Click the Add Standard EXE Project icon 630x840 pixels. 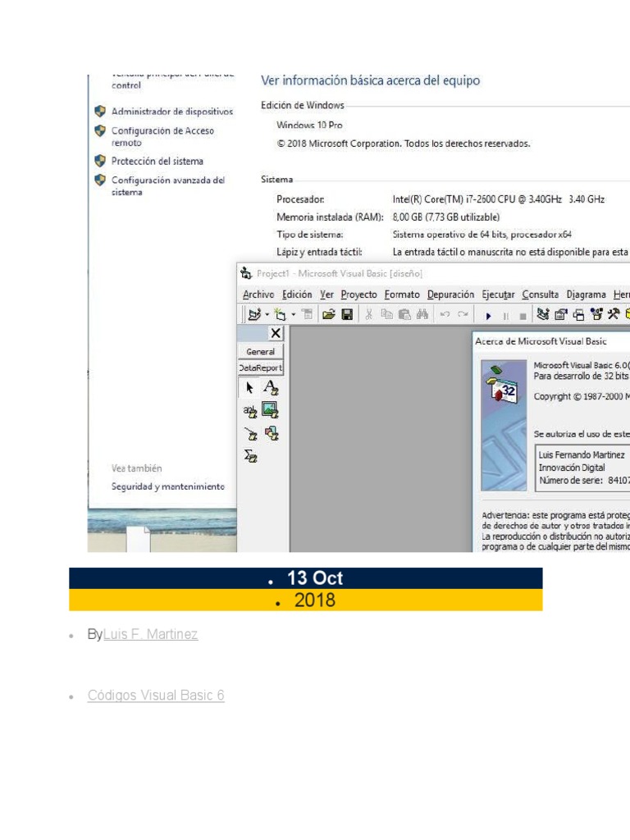click(254, 314)
